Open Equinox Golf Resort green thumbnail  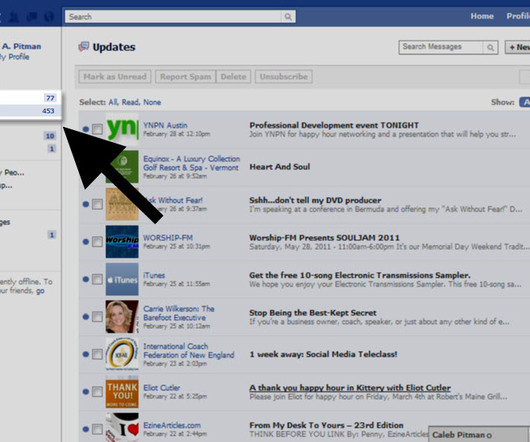click(x=122, y=167)
